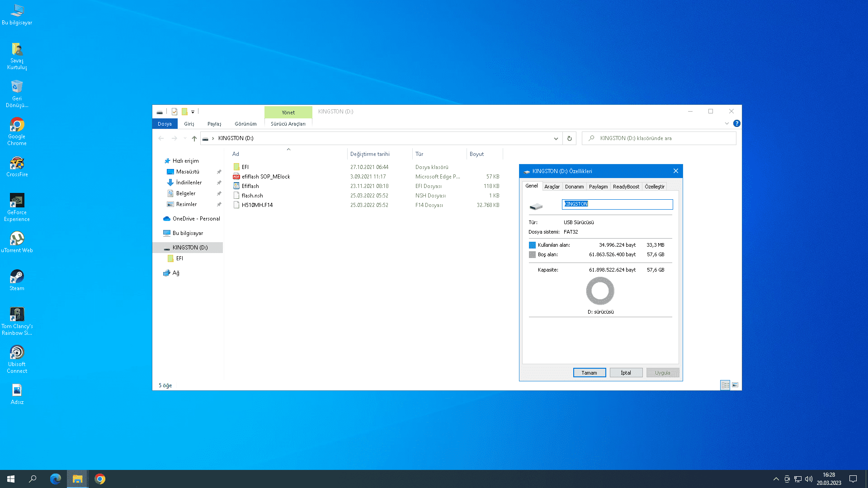Click Google Chrome in the taskbar
Image resolution: width=868 pixels, height=488 pixels.
100,479
